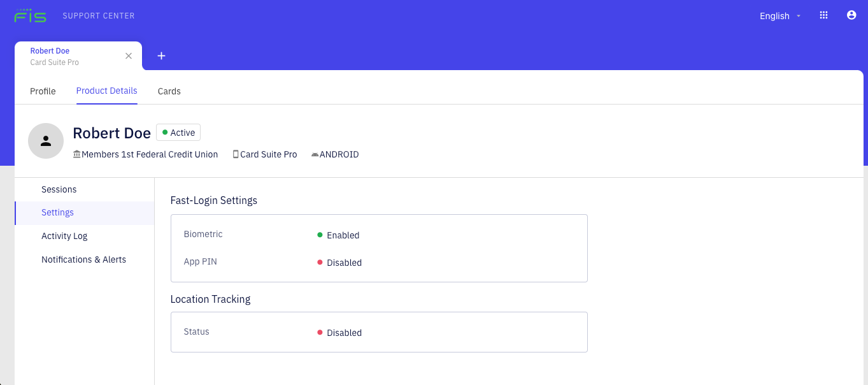
Task: Switch to the Cards tab
Action: [x=169, y=91]
